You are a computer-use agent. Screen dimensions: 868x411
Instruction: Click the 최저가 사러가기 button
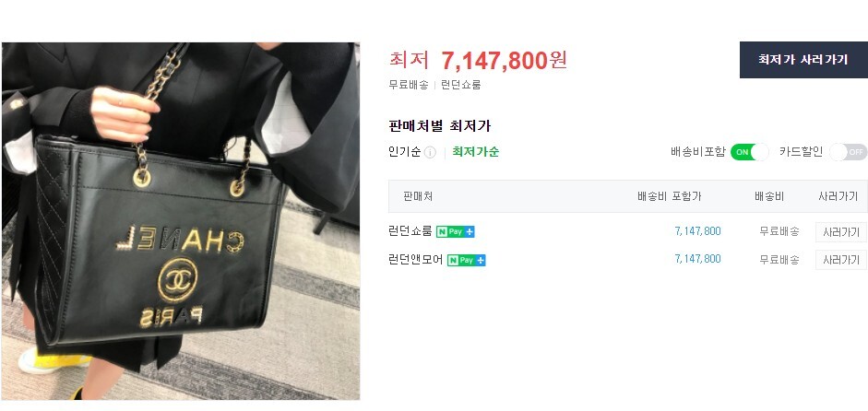(x=803, y=60)
